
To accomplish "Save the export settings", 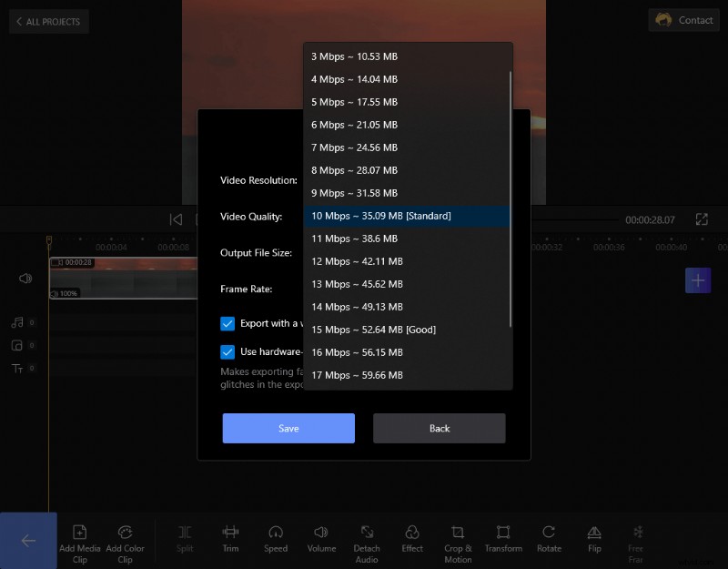I will pos(288,428).
